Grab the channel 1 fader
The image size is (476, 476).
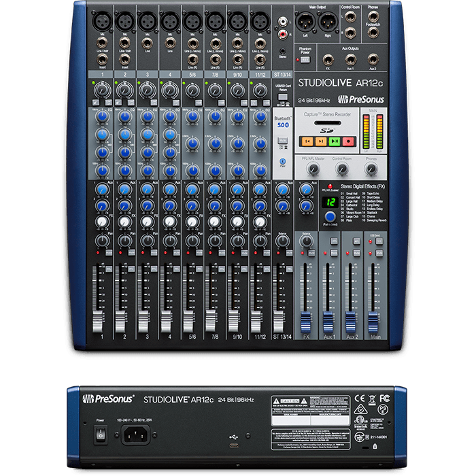click(98, 322)
